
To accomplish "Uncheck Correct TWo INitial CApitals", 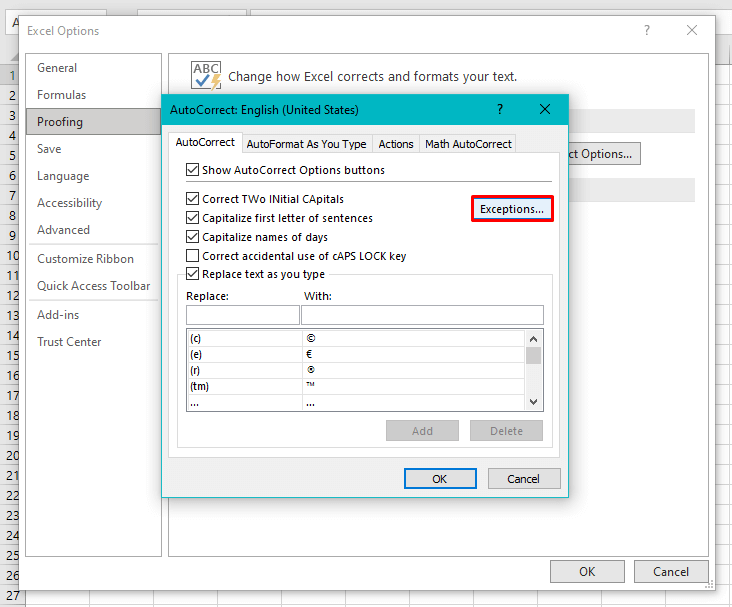I will pos(193,199).
